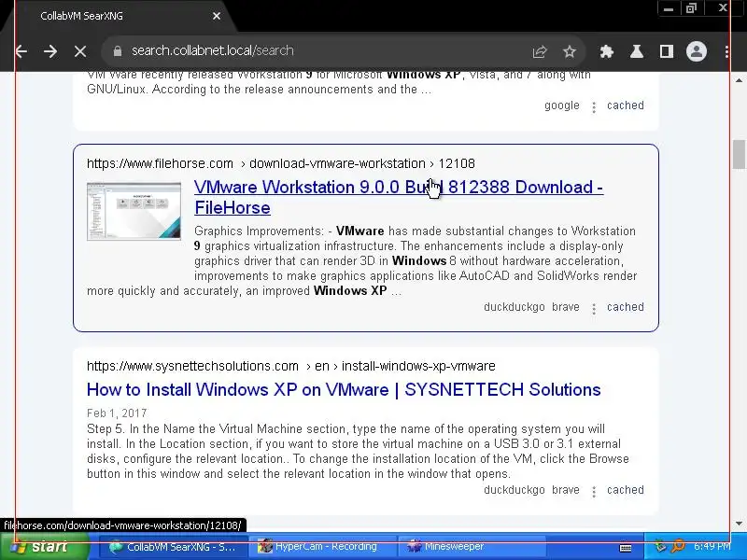Click the browser back arrow
Viewport: 747px width, 560px height.
tap(21, 51)
